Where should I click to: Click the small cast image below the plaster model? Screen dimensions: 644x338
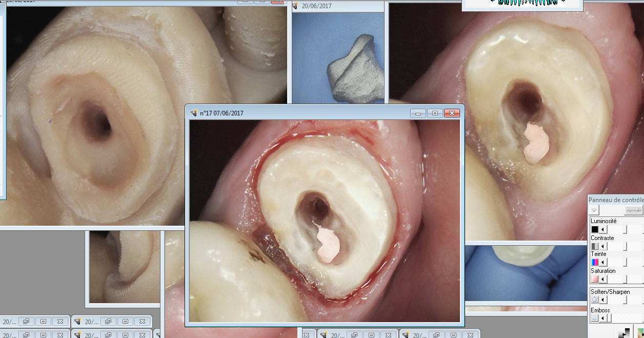coord(124,267)
